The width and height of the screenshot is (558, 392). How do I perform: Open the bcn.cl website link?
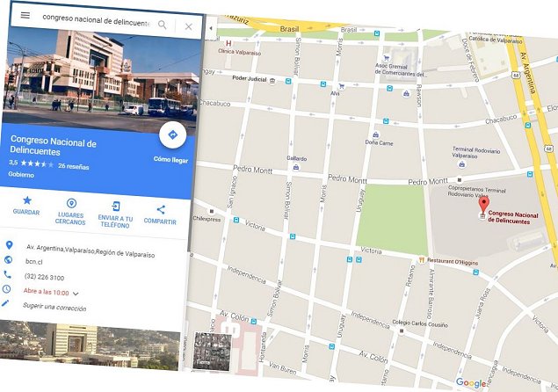(33, 262)
